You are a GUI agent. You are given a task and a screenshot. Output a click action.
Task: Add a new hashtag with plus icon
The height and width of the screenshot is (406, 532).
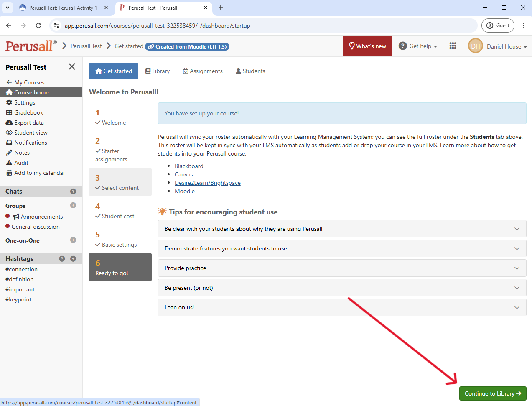[73, 259]
